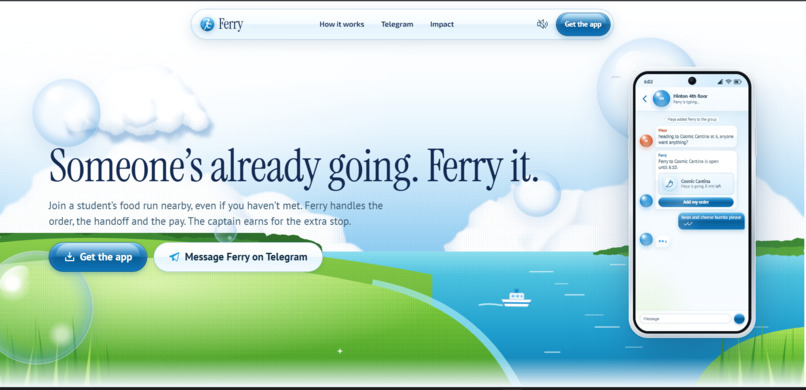Toggle the sound mute icon in navbar
Viewport: 806px width, 390px height.
coord(542,24)
